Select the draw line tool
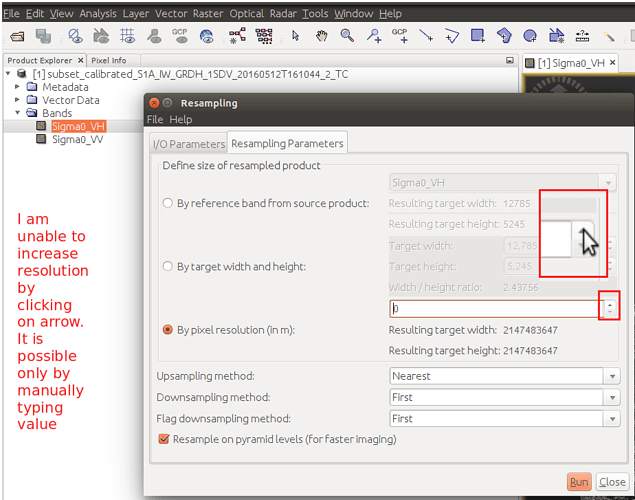 pyautogui.click(x=426, y=36)
